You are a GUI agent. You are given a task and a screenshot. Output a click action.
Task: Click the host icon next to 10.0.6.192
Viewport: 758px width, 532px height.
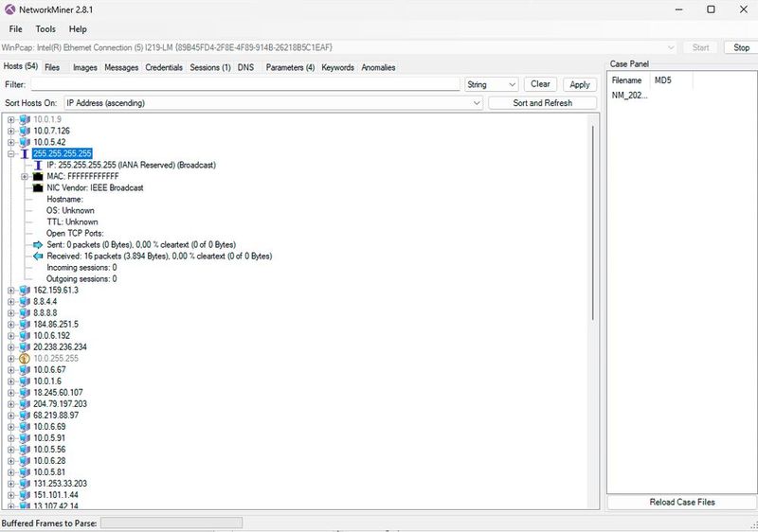pyautogui.click(x=25, y=335)
